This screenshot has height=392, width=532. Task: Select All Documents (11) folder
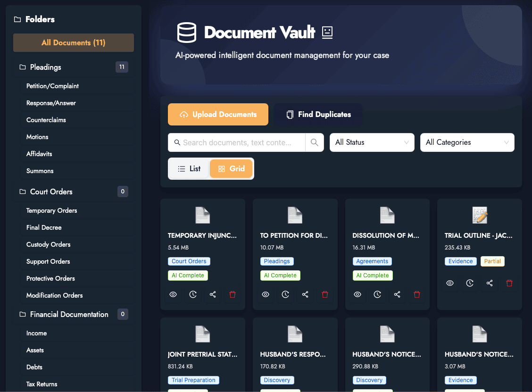point(74,42)
